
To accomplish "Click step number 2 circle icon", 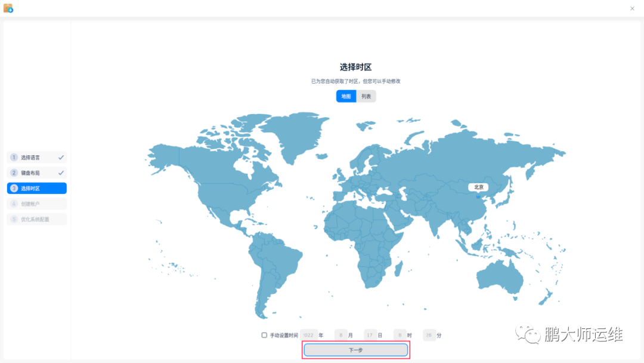I will (x=14, y=173).
